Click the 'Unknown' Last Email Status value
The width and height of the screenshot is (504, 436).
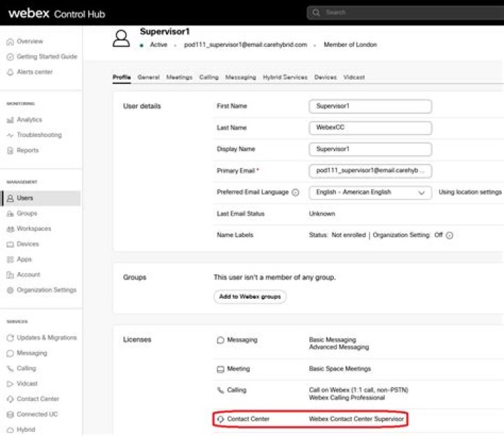click(322, 213)
